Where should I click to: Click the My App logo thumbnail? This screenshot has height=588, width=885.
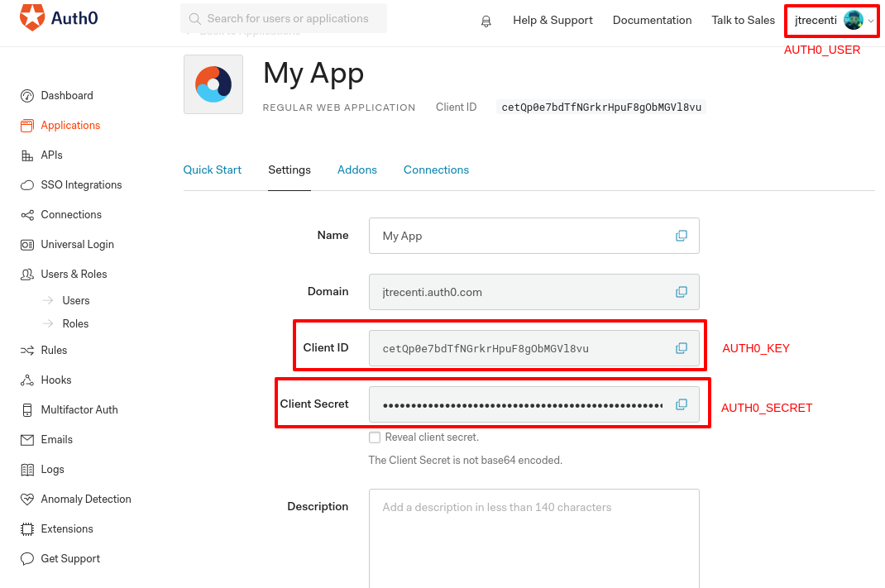[213, 84]
